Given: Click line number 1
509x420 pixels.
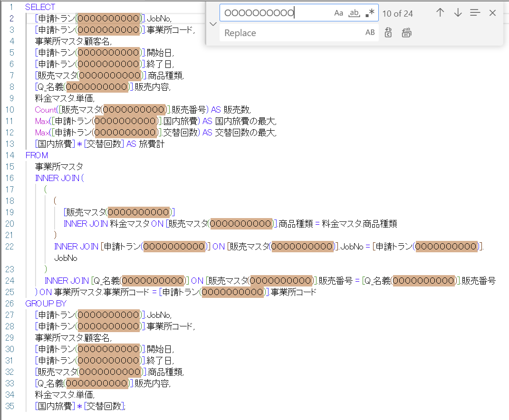Looking at the screenshot, I should click(x=11, y=7).
